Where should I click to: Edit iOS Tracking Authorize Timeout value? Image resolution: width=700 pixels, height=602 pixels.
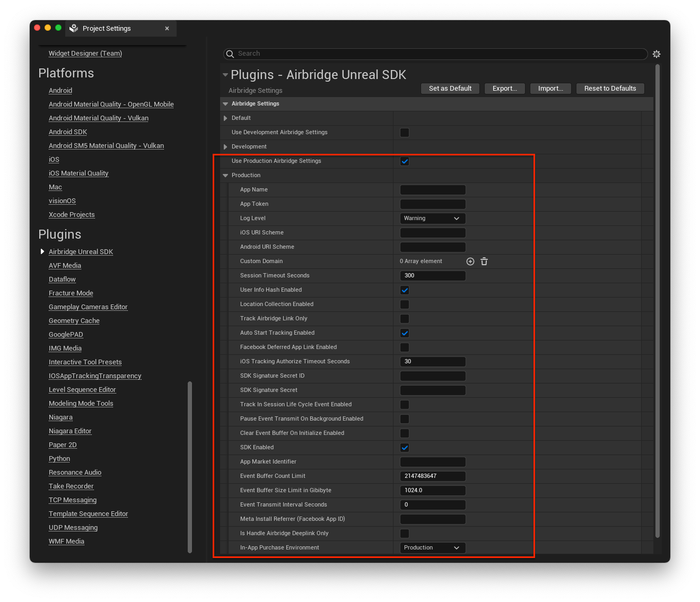point(433,362)
